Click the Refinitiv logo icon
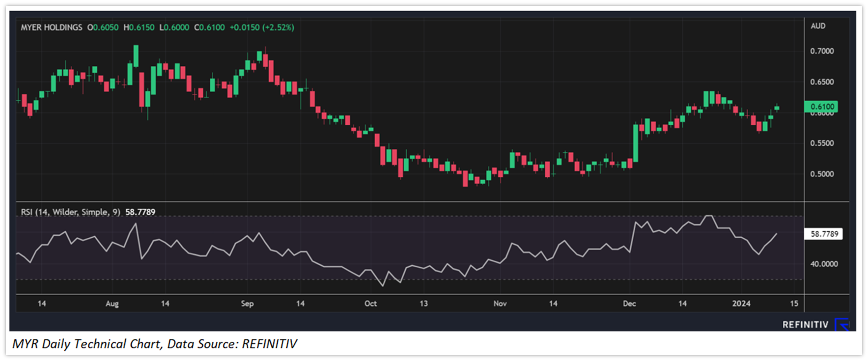The image size is (868, 361). tap(842, 324)
